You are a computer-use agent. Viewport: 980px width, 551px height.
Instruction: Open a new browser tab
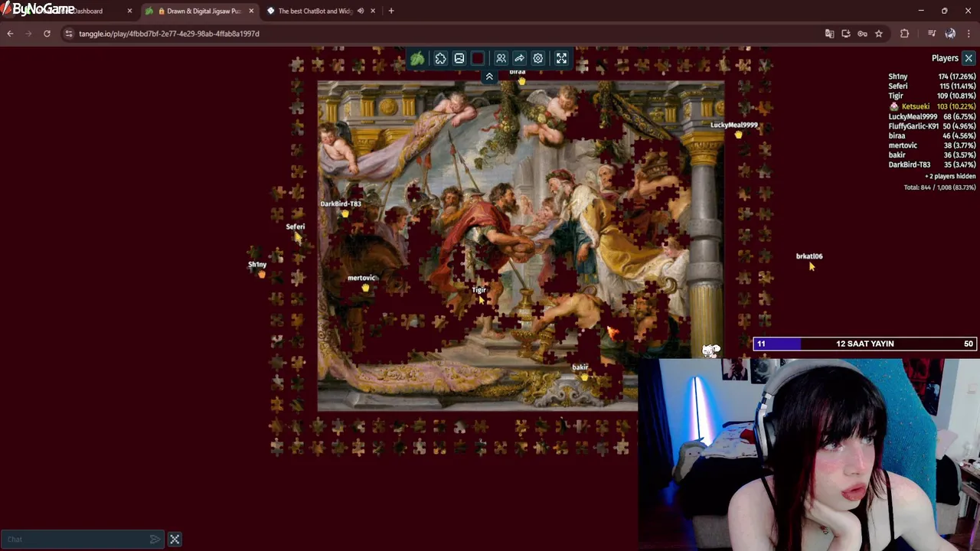[391, 11]
